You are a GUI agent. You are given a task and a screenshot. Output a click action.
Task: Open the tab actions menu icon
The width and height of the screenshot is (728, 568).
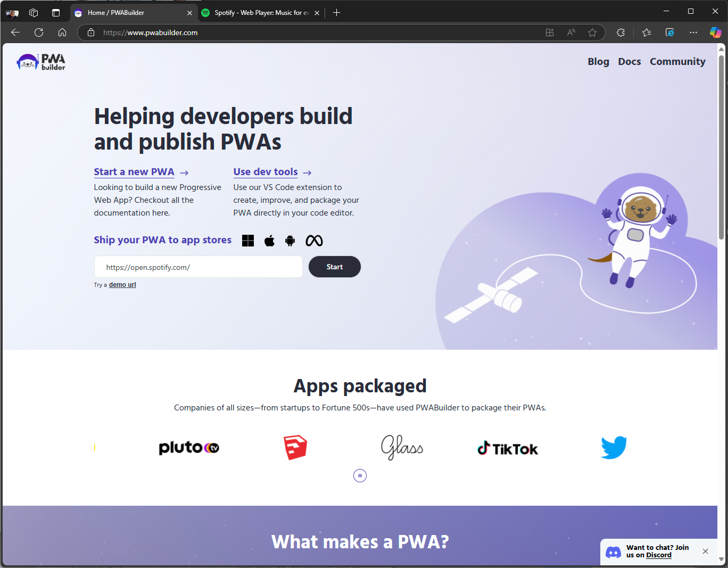coord(56,13)
